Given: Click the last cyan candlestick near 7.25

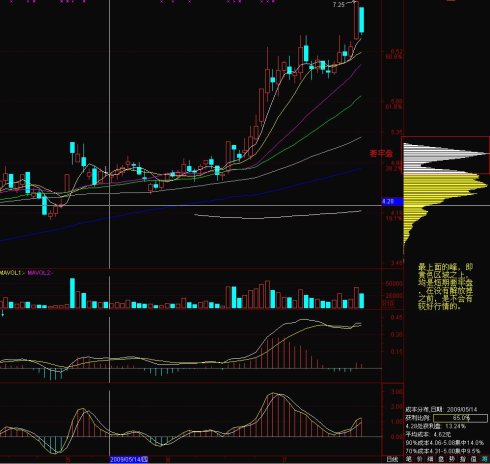Looking at the screenshot, I should tap(361, 20).
